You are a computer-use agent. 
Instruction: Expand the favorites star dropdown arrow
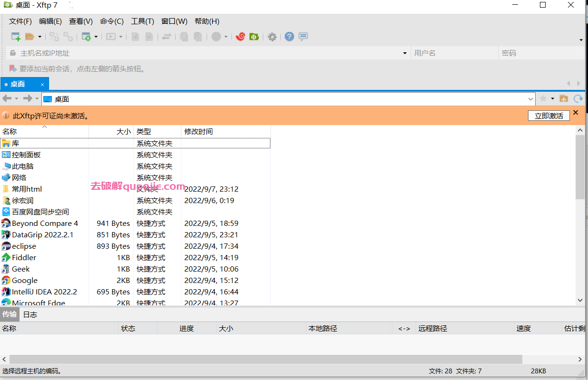click(x=553, y=98)
